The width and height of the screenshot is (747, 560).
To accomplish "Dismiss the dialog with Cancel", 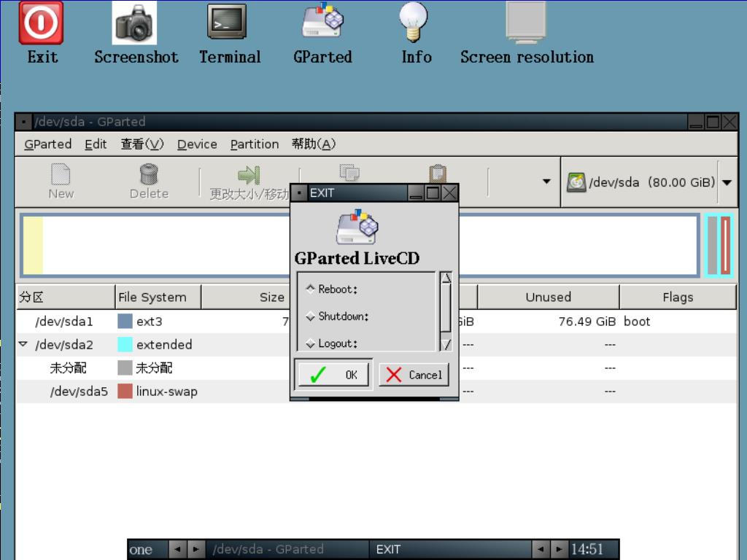I will [x=414, y=375].
